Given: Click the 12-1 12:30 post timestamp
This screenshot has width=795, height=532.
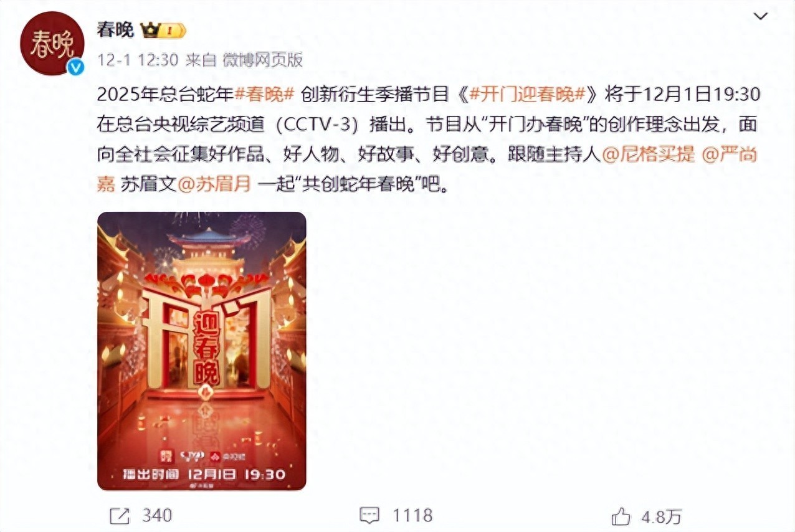Looking at the screenshot, I should point(138,60).
